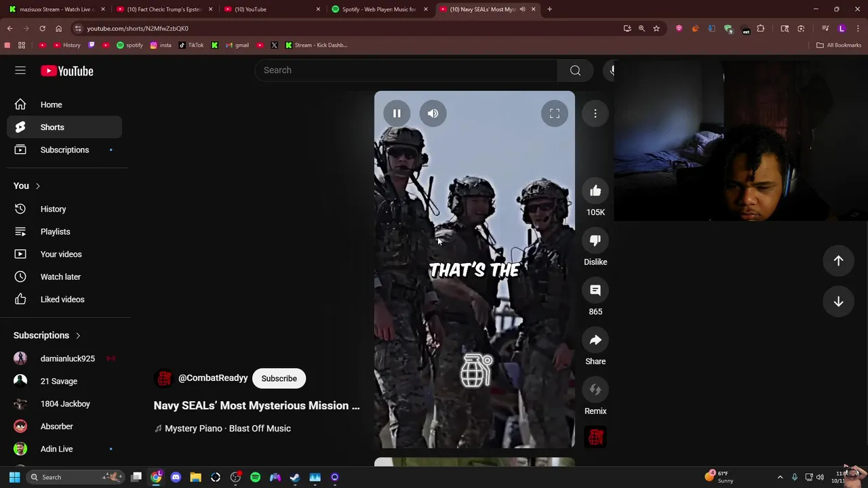Image resolution: width=868 pixels, height=488 pixels.
Task: Bookmark this page with star icon
Action: tap(656, 28)
